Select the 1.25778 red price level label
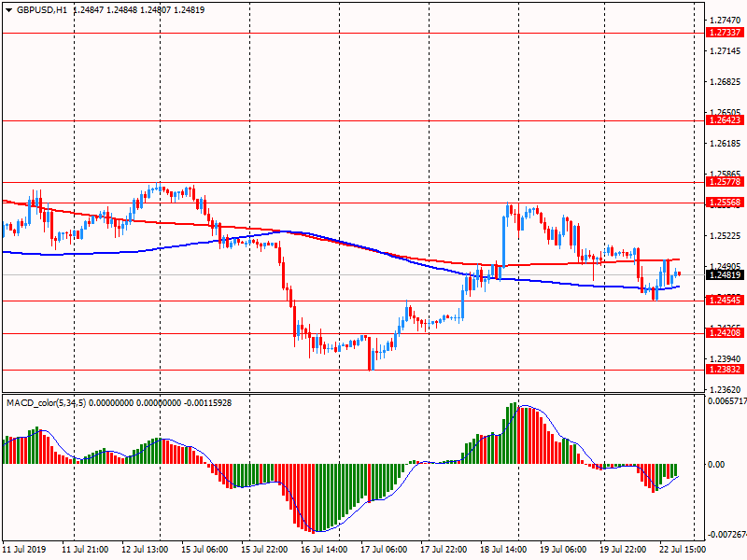This screenshot has height=560, width=747. click(725, 181)
